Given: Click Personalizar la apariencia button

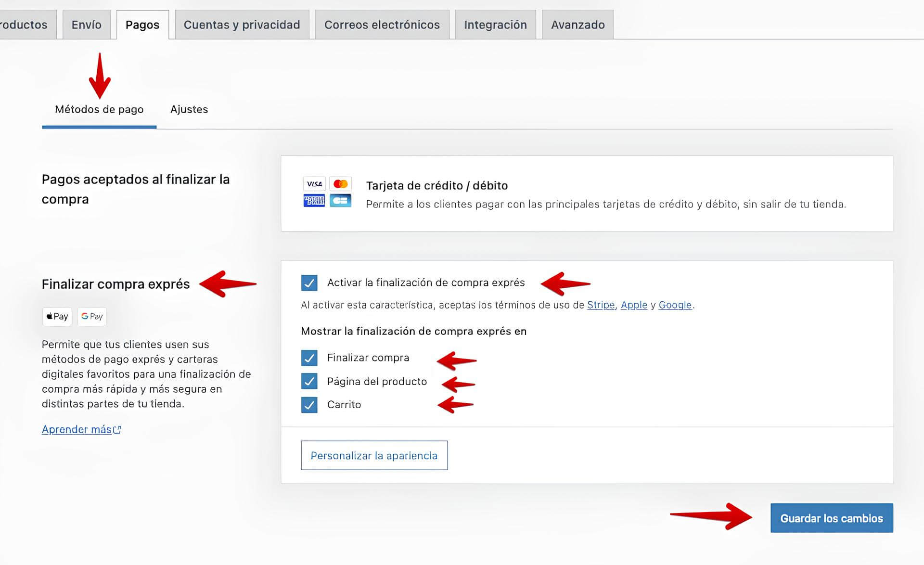Looking at the screenshot, I should coord(374,455).
